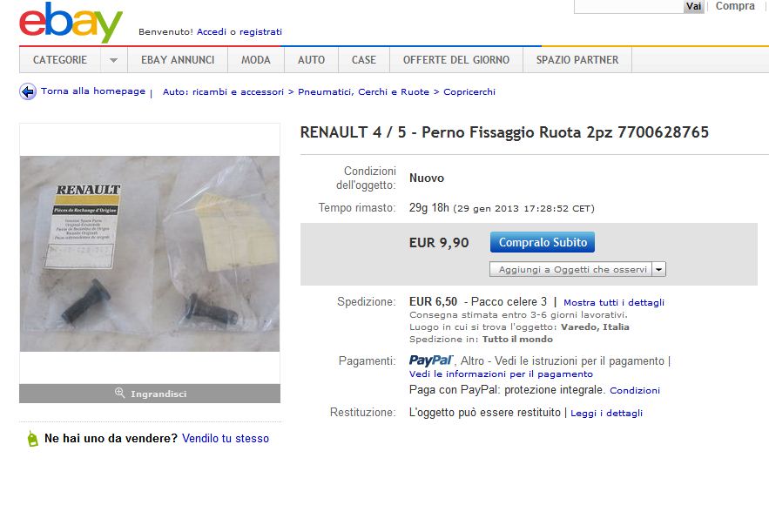Click the Copricerchi breadcrumb link
The image size is (769, 532).
pos(469,91)
